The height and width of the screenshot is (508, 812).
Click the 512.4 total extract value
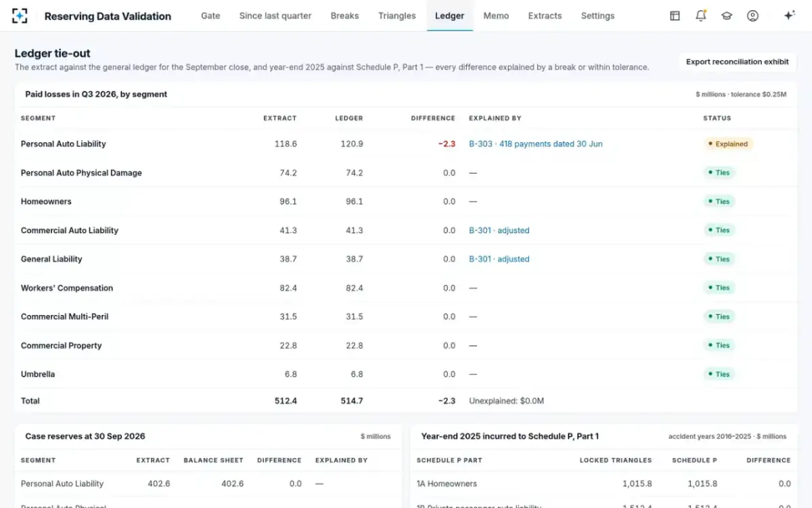[286, 401]
